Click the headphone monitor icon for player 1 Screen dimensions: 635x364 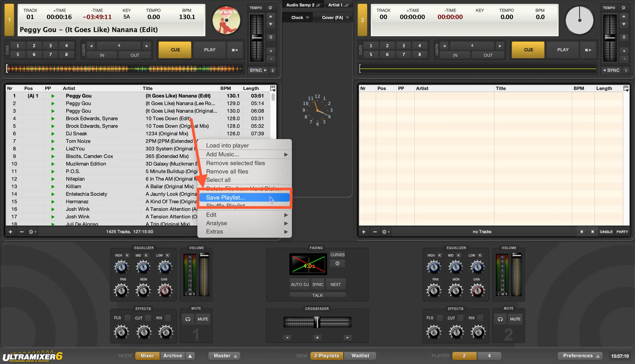pyautogui.click(x=188, y=319)
